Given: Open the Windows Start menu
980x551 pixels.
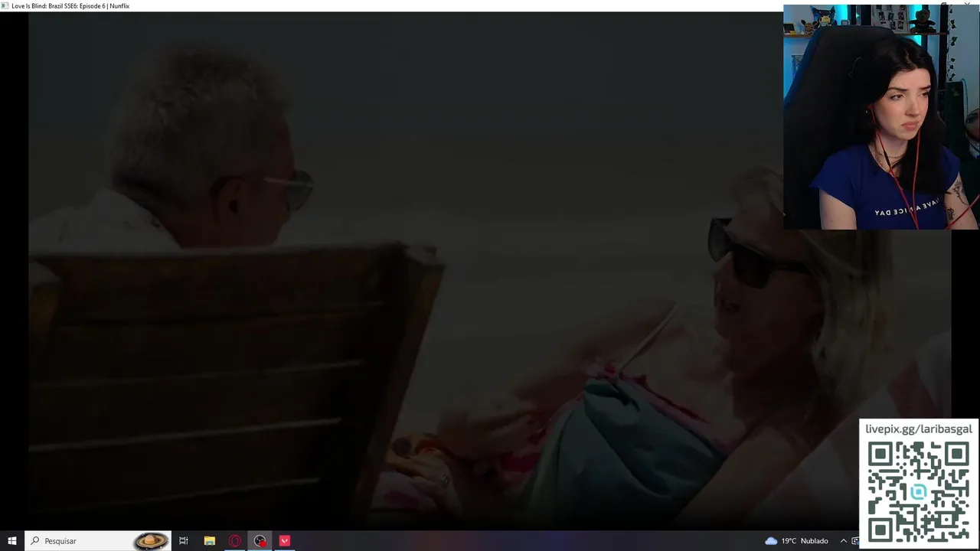Looking at the screenshot, I should (12, 541).
